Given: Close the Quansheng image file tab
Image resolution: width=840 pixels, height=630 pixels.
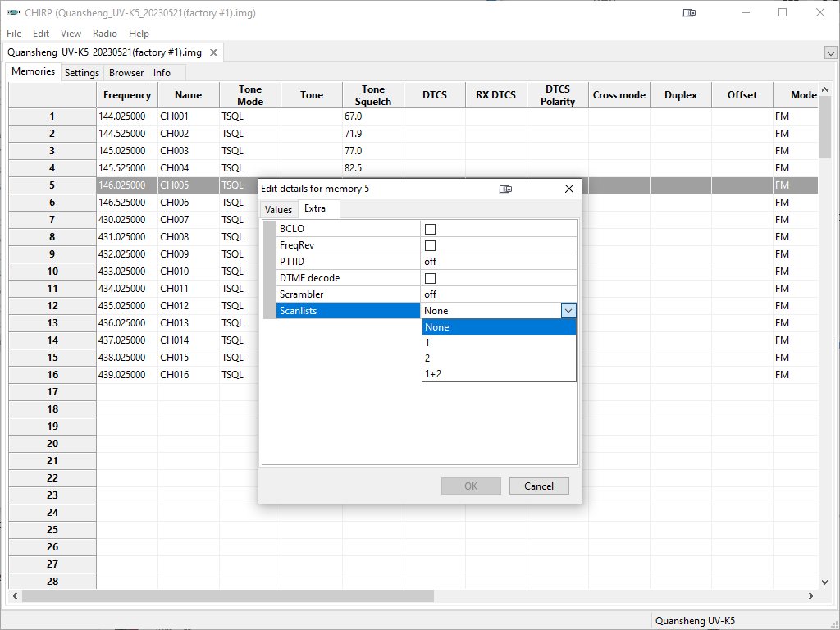Looking at the screenshot, I should pyautogui.click(x=213, y=52).
